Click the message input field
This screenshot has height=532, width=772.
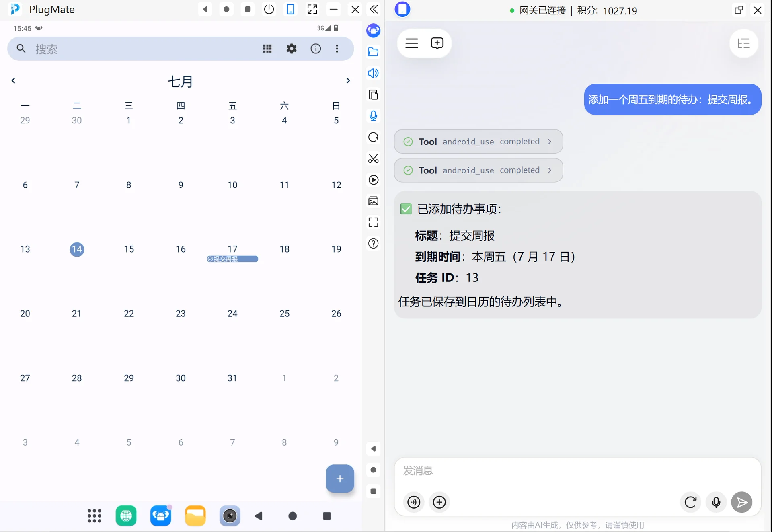[x=577, y=471]
